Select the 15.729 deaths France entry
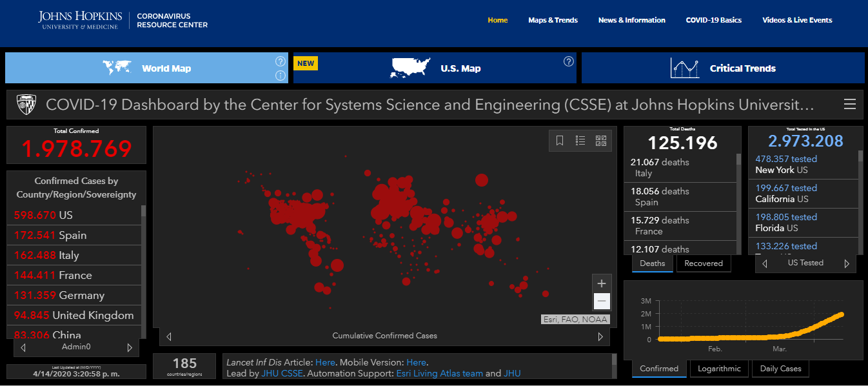Viewport: 868px width, 390px height. pyautogui.click(x=680, y=226)
